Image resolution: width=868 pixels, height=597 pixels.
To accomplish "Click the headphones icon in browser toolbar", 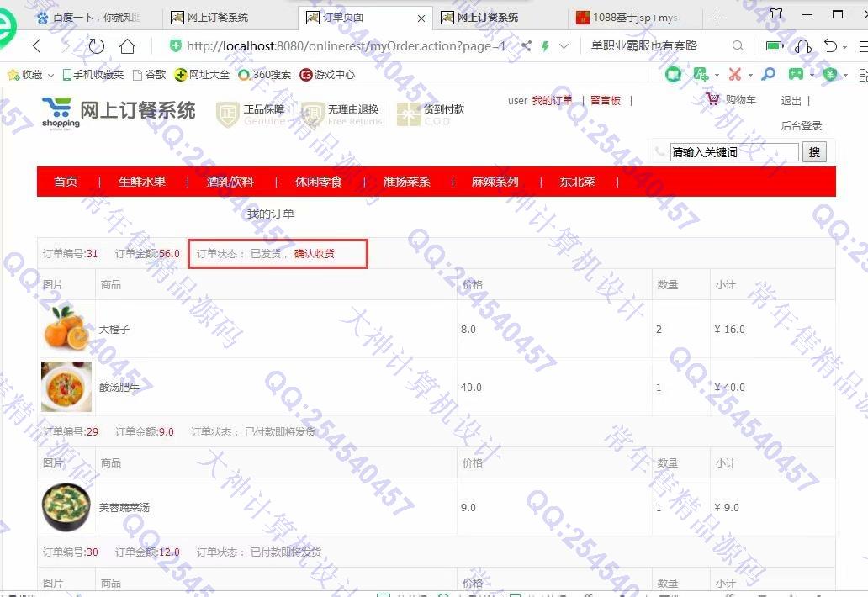I will point(802,46).
